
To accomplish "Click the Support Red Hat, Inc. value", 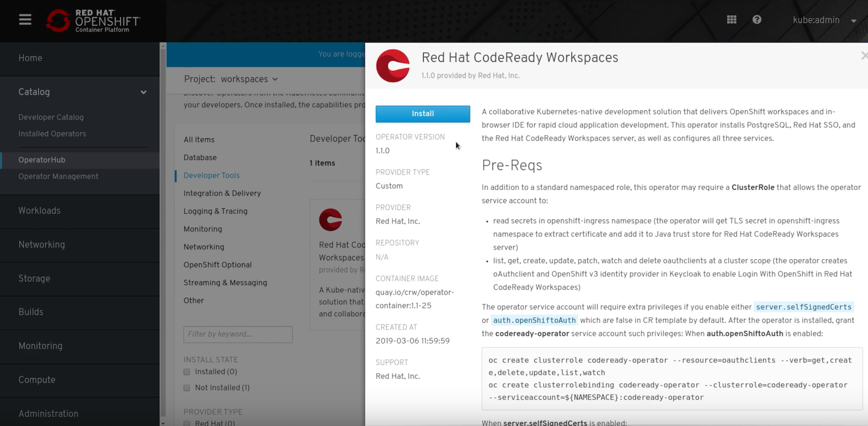I will tap(398, 376).
